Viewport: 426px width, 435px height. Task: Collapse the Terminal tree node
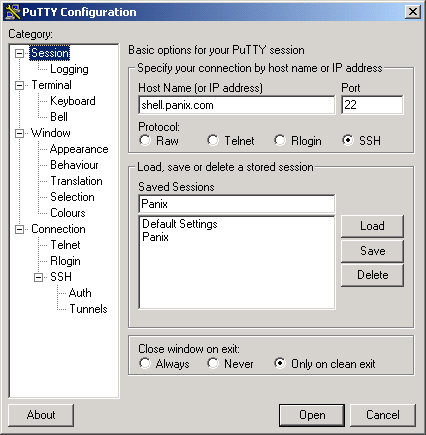20,85
